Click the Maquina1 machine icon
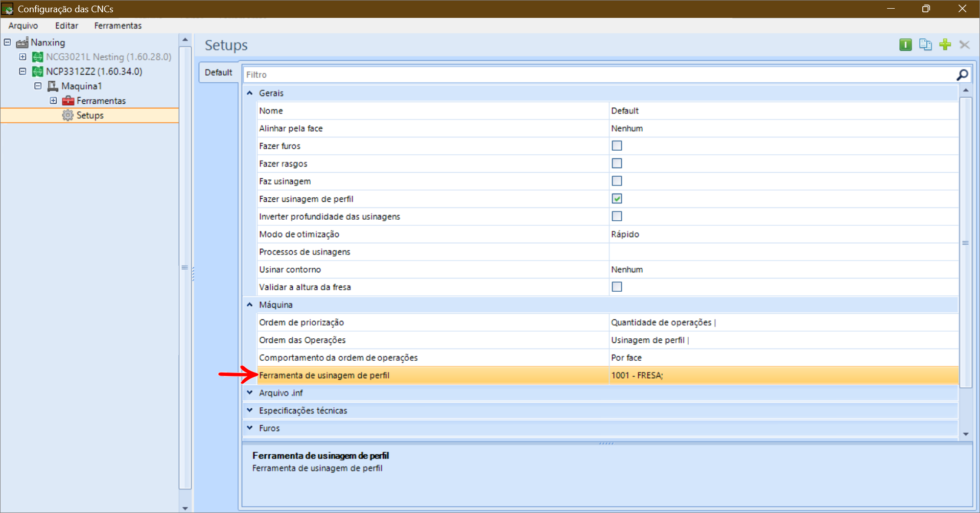The width and height of the screenshot is (980, 513). click(53, 86)
